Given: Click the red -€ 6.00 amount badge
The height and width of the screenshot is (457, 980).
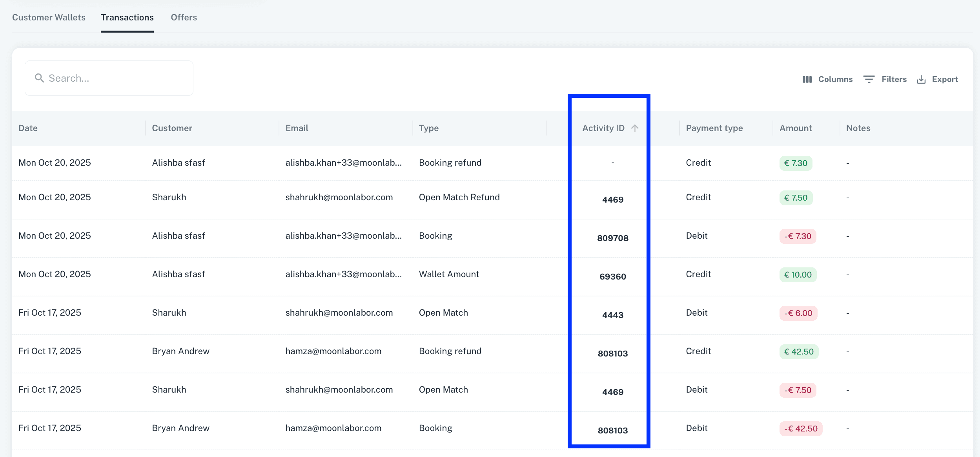Looking at the screenshot, I should [x=798, y=313].
